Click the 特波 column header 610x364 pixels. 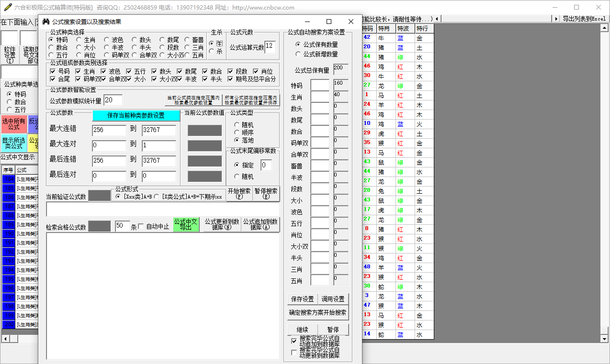pyautogui.click(x=406, y=29)
